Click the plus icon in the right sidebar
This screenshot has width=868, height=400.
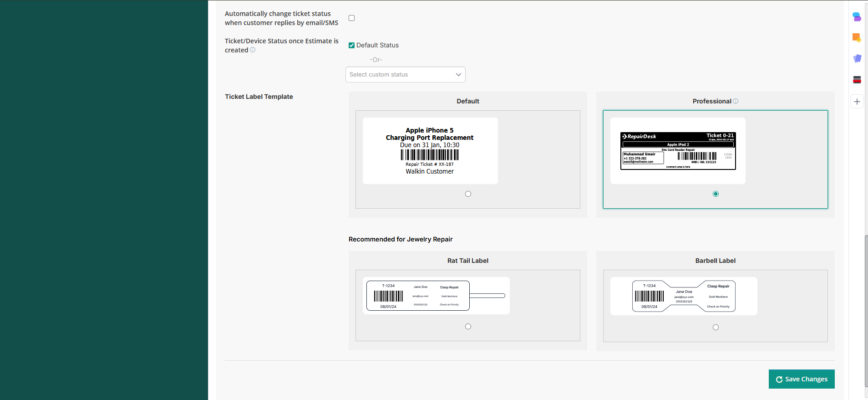click(857, 102)
